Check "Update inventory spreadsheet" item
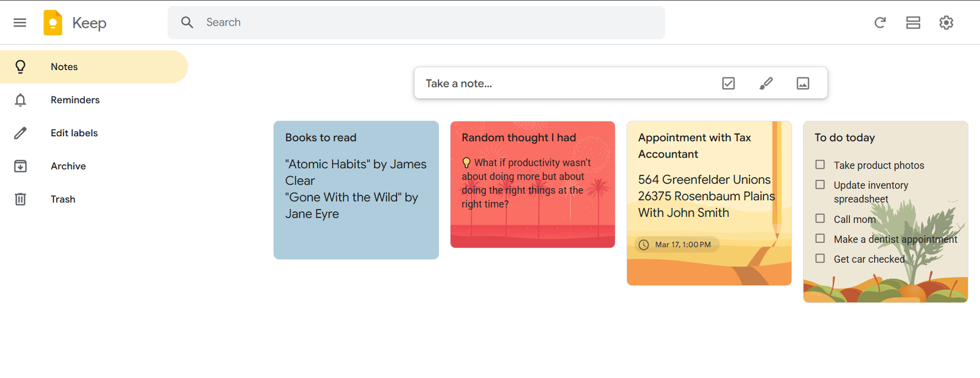The height and width of the screenshot is (378, 980). pos(820,185)
